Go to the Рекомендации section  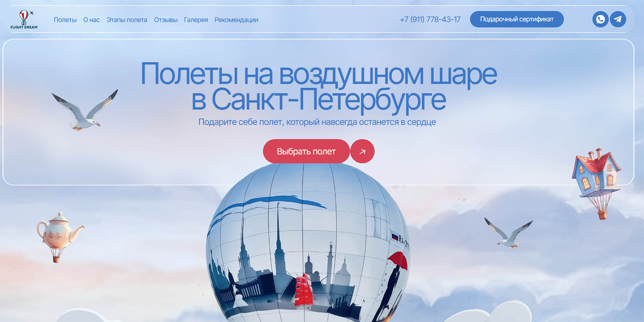(236, 20)
